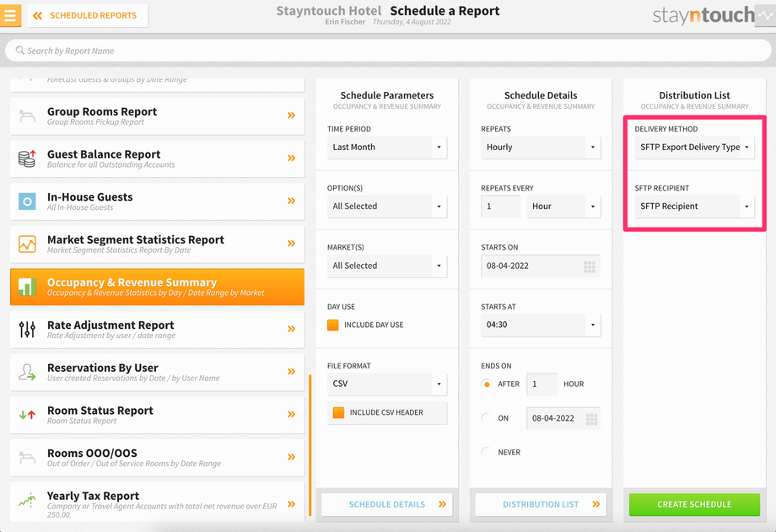Toggle the Include CSV Header checkbox
The width and height of the screenshot is (776, 532).
pyautogui.click(x=338, y=412)
